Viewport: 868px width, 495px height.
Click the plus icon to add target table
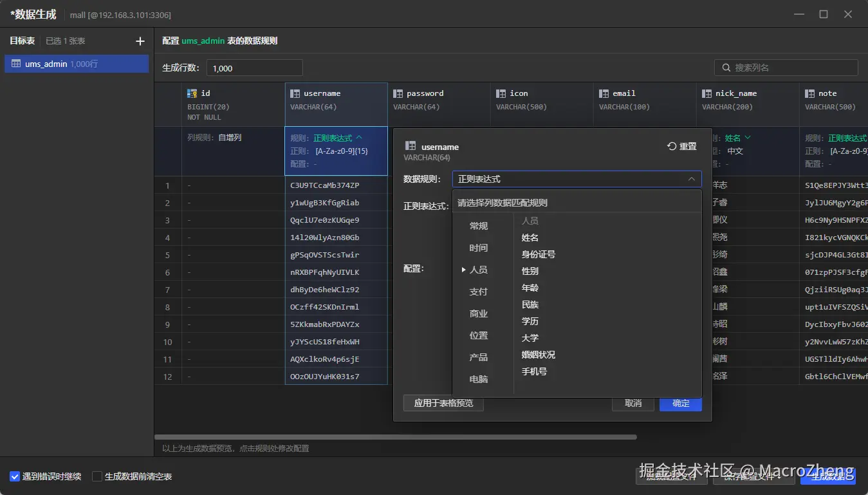point(140,41)
